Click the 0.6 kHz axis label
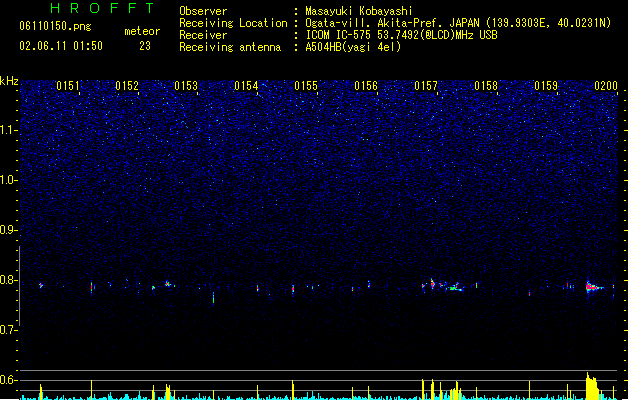 pyautogui.click(x=8, y=380)
